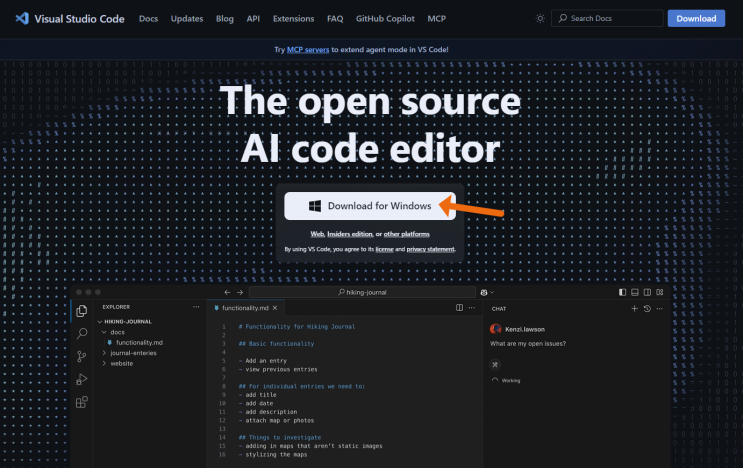743x468 pixels.
Task: Click Download for Windows button
Action: point(370,206)
